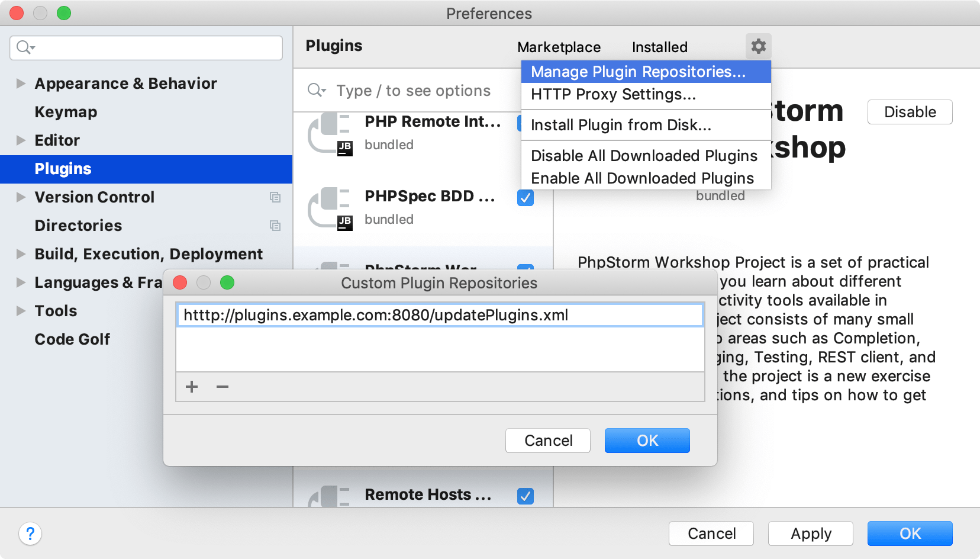The image size is (980, 559).
Task: Expand Languages & Frameworks section
Action: 21,282
